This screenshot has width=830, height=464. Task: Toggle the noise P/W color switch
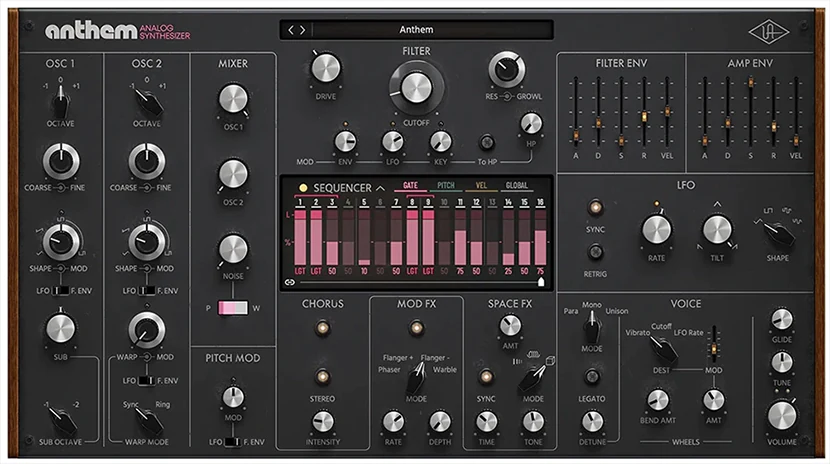tap(233, 308)
